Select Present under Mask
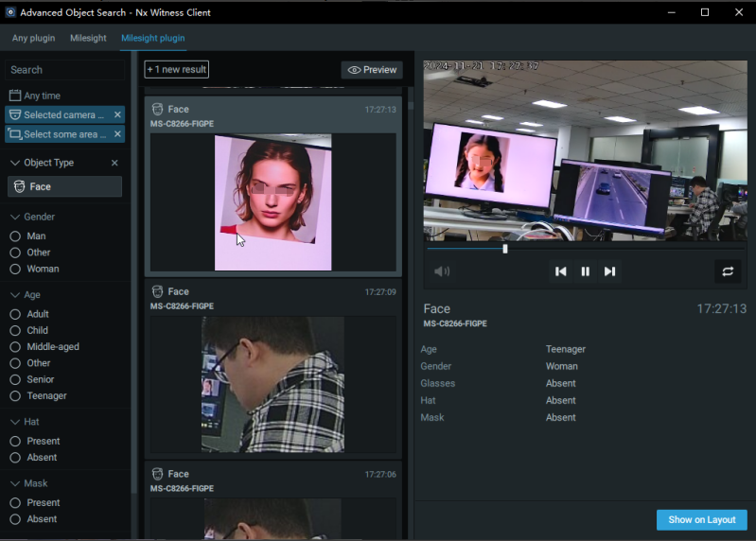Viewport: 756px width, 541px height. [35, 503]
